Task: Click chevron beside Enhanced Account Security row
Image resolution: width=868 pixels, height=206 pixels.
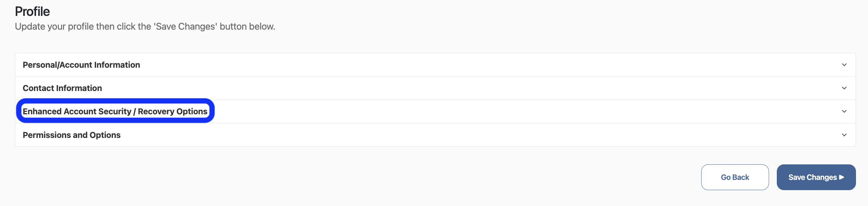Action: 844,111
